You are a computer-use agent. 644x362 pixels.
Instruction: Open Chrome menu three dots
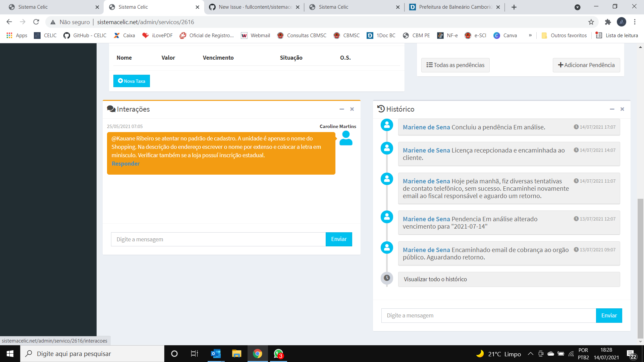point(635,22)
